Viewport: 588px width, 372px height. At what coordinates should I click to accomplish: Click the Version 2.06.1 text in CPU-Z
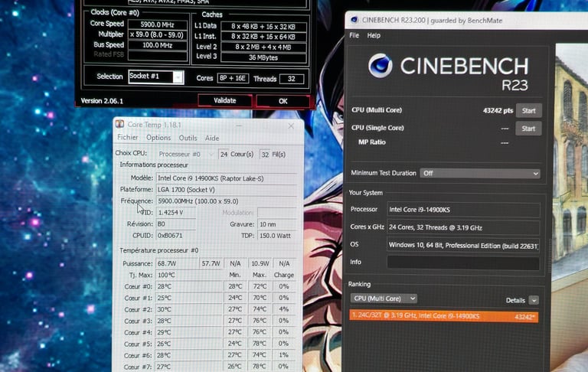click(x=102, y=101)
